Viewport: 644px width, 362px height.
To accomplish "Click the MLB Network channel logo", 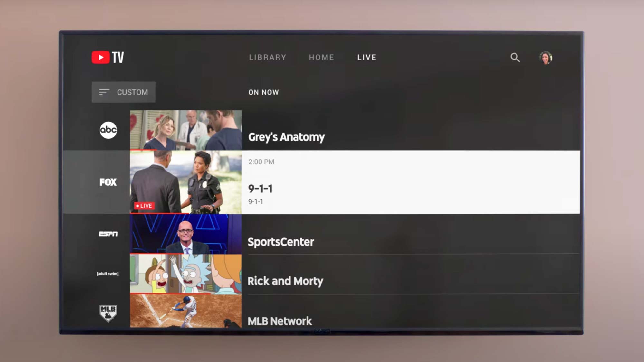I will (x=108, y=314).
